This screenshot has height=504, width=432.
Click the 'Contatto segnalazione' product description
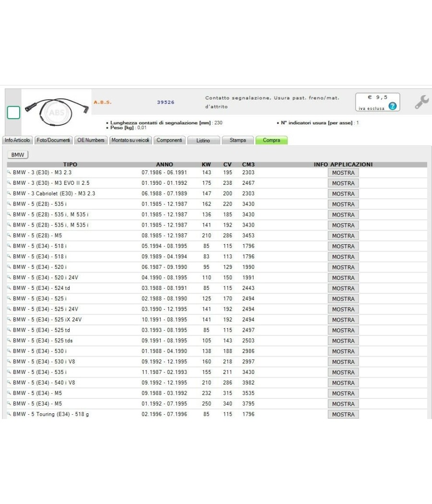click(x=272, y=102)
